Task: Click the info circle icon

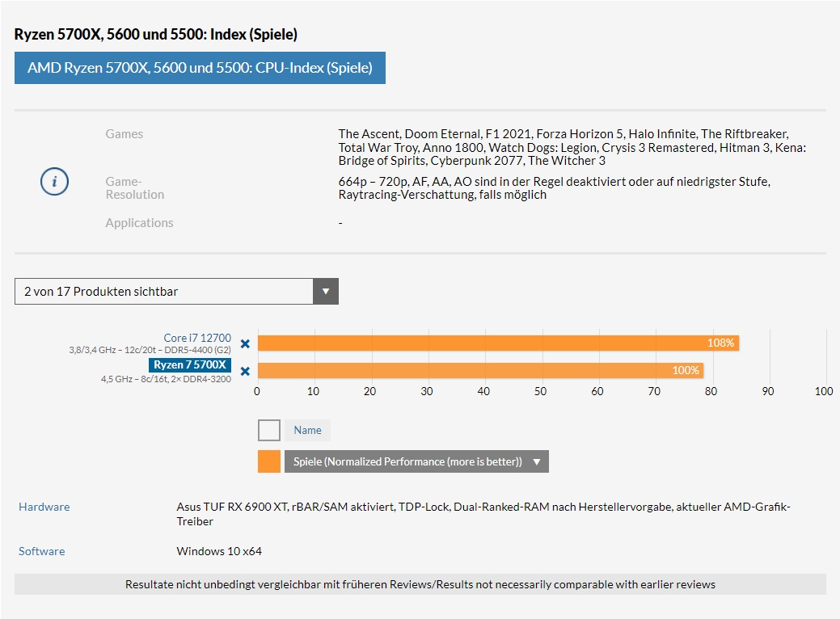Action: pos(55,182)
